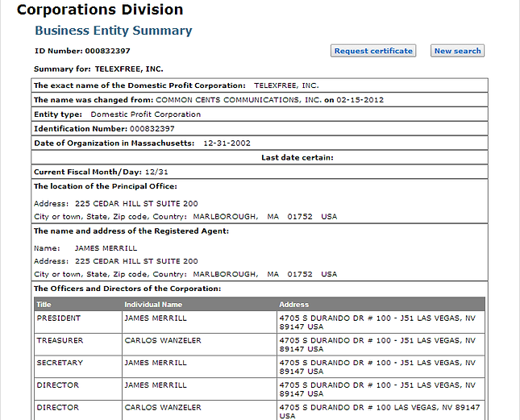Select the name change date 02-15-2012
The image size is (520, 420).
(360, 100)
